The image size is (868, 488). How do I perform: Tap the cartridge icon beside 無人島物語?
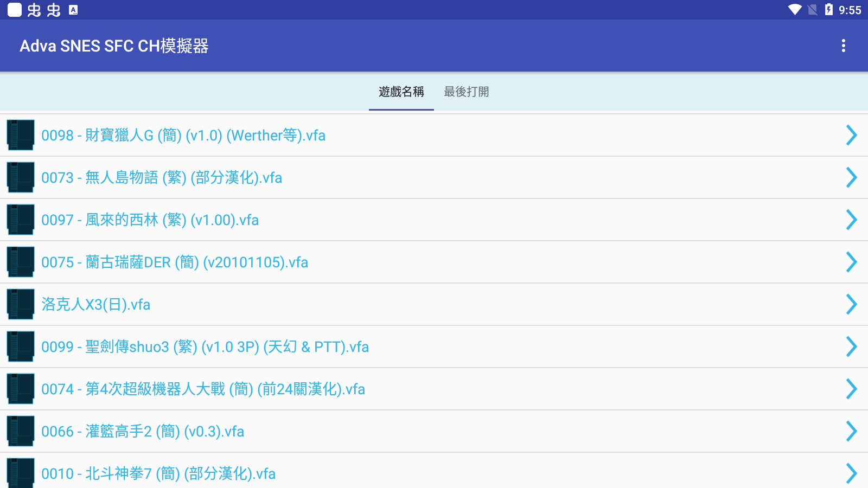pos(20,177)
